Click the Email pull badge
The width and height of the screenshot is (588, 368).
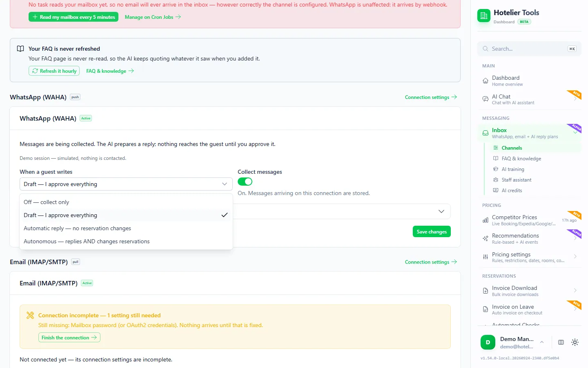(76, 262)
